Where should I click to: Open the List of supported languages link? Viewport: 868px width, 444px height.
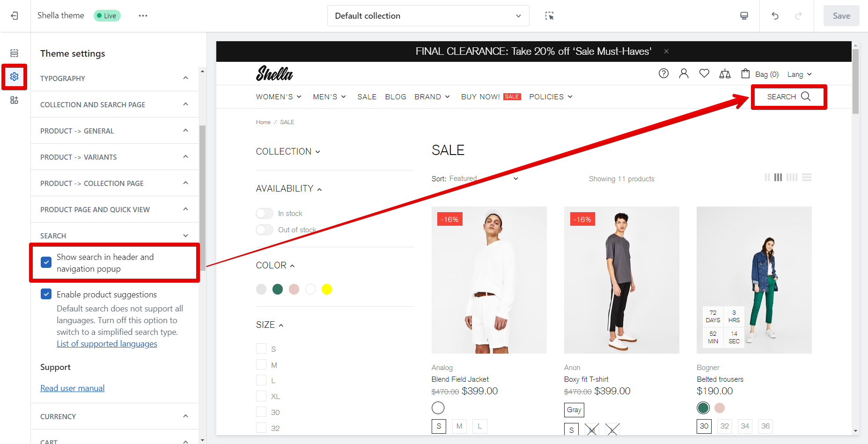pos(107,344)
